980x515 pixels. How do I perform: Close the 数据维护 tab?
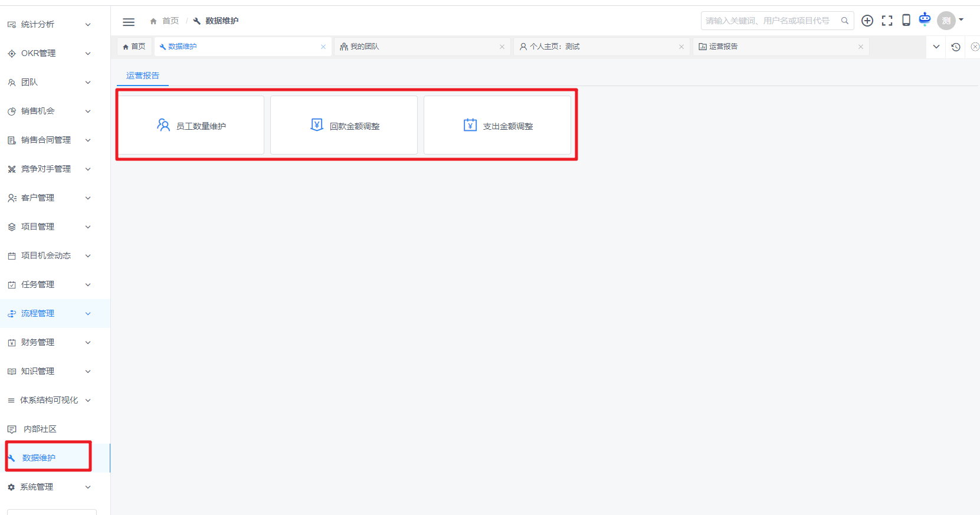323,47
